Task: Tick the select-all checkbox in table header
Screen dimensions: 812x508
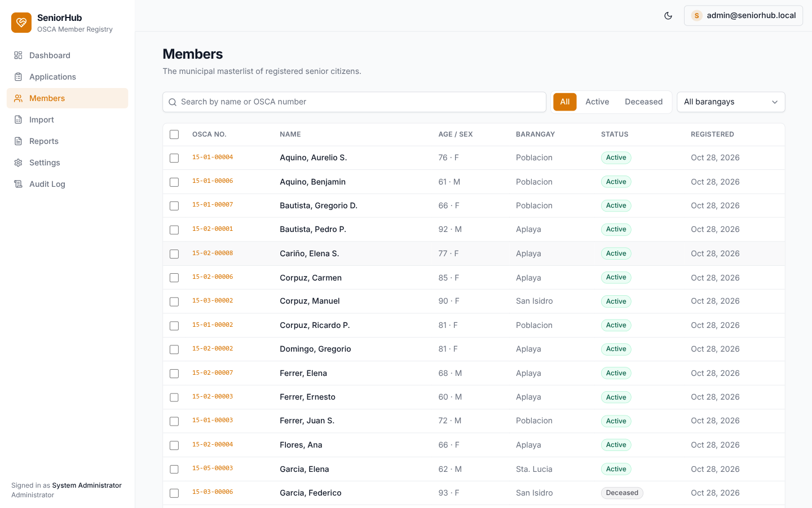Action: (174, 134)
